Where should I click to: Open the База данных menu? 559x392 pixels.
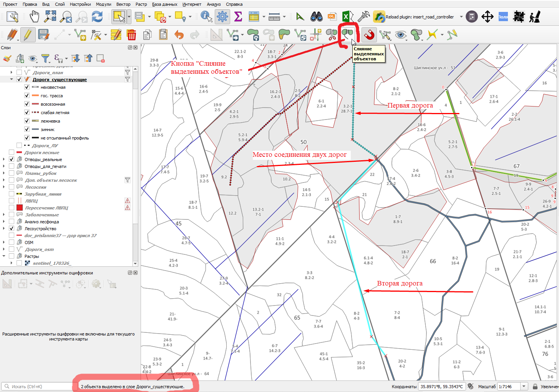click(164, 4)
